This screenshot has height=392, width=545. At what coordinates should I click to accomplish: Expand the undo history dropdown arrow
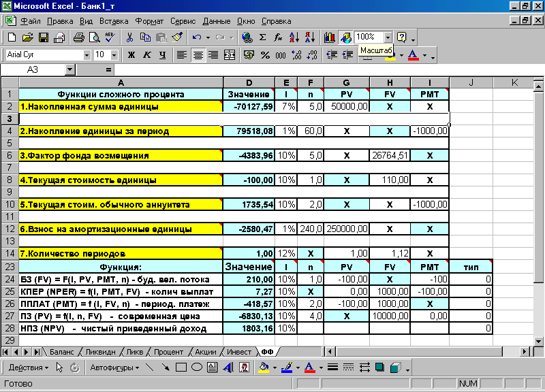click(x=208, y=37)
